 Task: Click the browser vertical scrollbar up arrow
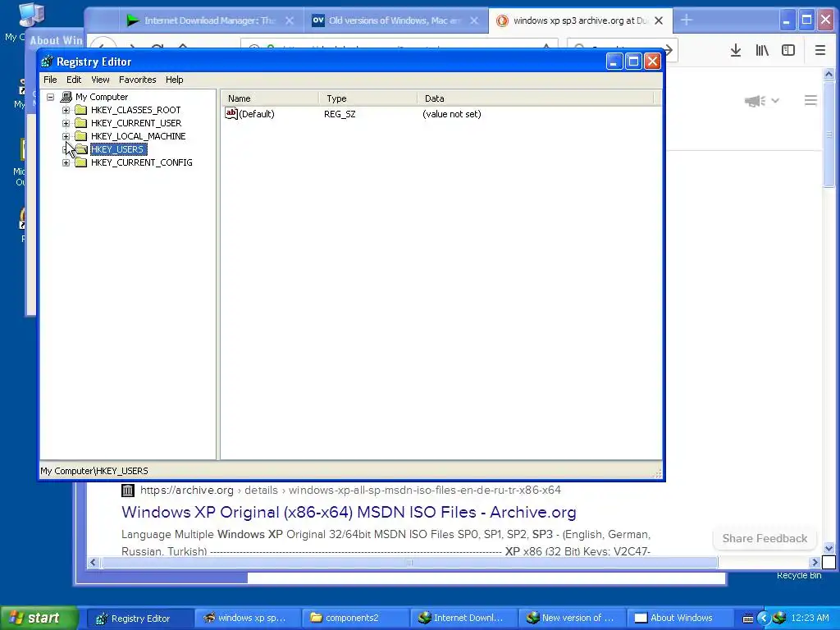pos(829,75)
